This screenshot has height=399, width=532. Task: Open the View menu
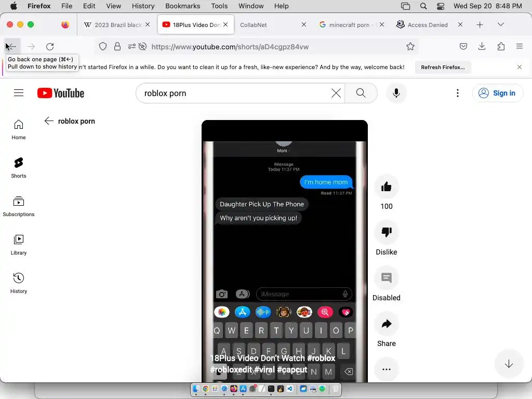113,6
